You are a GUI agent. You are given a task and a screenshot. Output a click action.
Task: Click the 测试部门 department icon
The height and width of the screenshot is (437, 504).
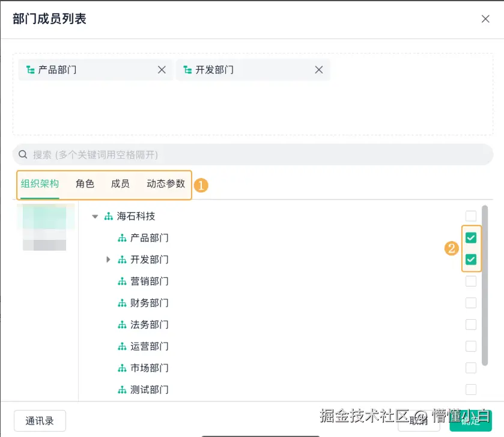[123, 389]
